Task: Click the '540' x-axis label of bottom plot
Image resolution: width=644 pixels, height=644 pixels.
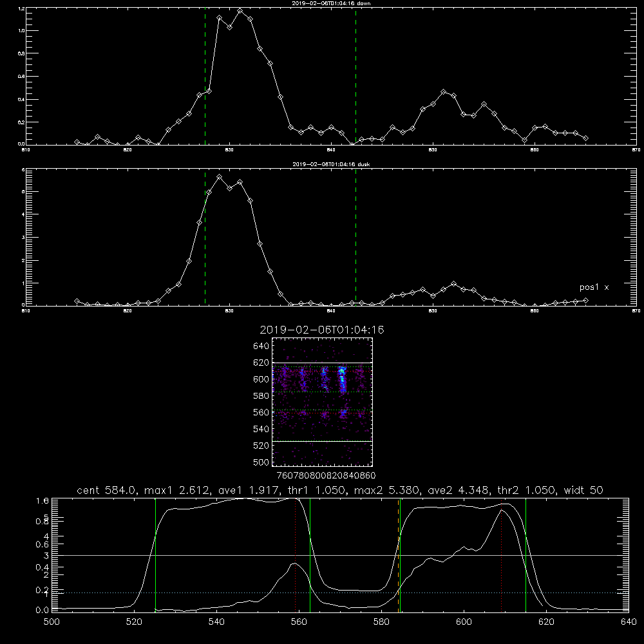Action: (x=216, y=622)
